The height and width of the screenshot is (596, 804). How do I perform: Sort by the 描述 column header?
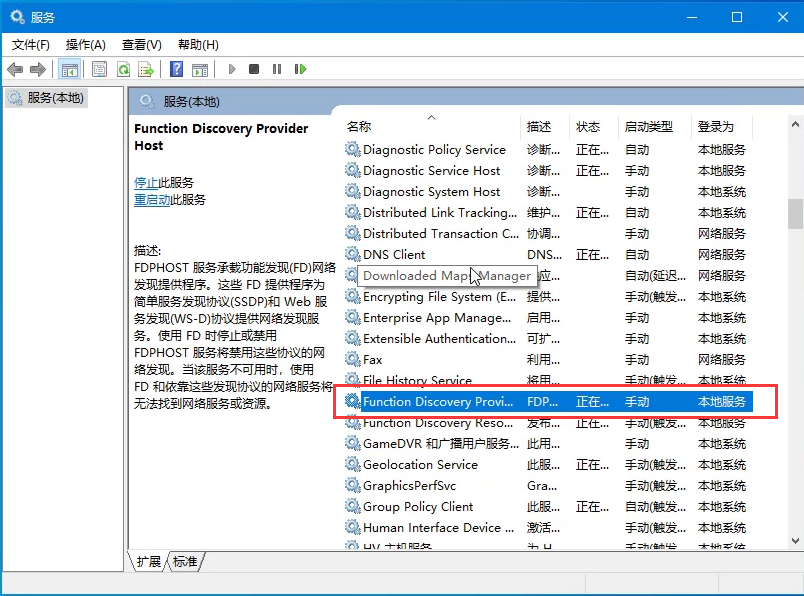[545, 126]
